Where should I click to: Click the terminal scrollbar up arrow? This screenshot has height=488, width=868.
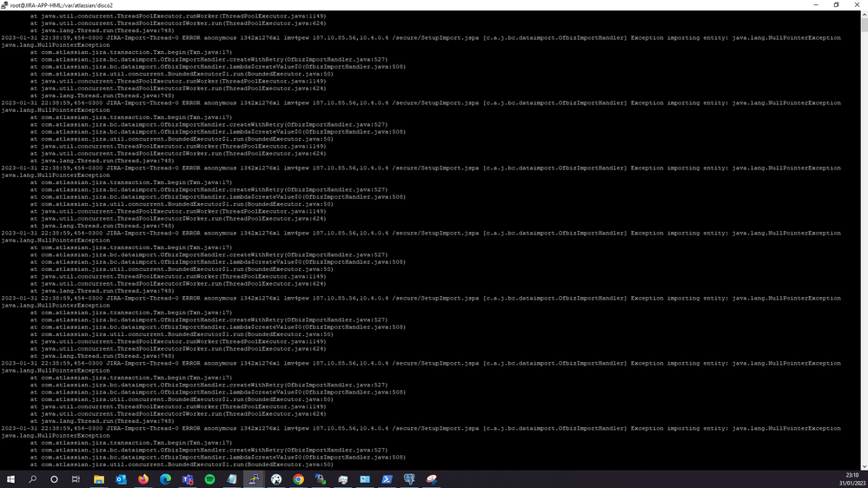865,13
